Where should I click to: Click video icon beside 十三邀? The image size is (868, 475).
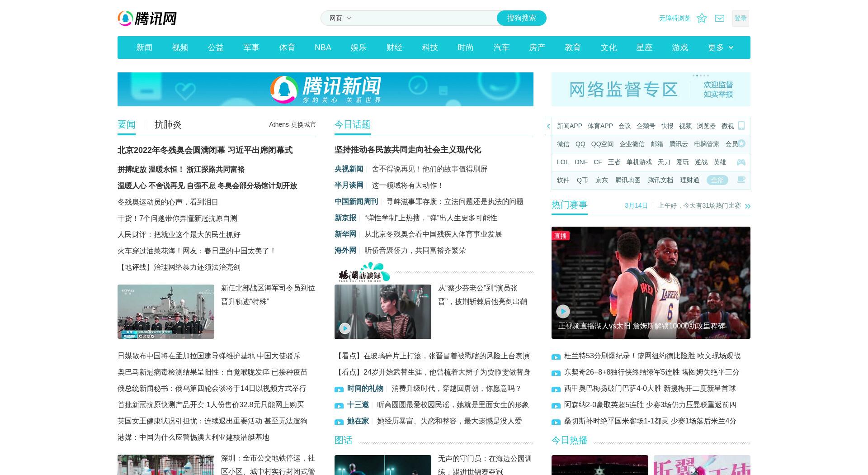339,406
